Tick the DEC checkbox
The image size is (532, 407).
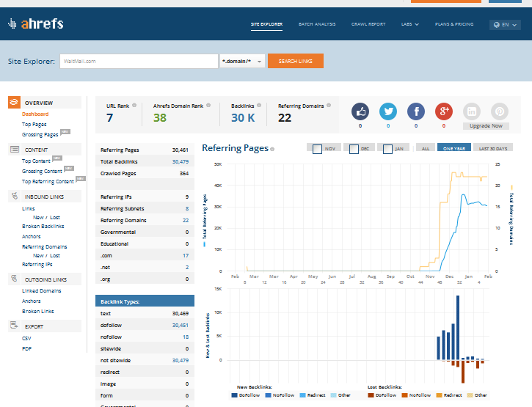pyautogui.click(x=354, y=149)
